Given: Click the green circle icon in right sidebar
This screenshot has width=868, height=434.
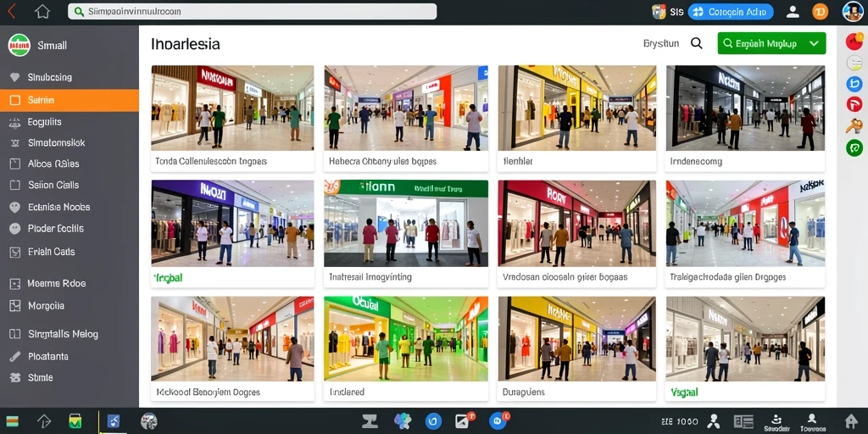Looking at the screenshot, I should pyautogui.click(x=854, y=147).
